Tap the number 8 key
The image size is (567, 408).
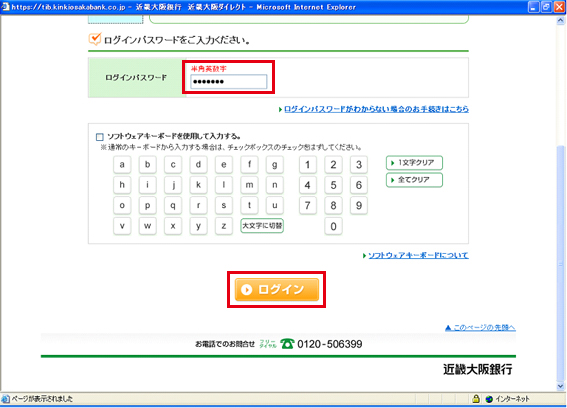coord(333,205)
